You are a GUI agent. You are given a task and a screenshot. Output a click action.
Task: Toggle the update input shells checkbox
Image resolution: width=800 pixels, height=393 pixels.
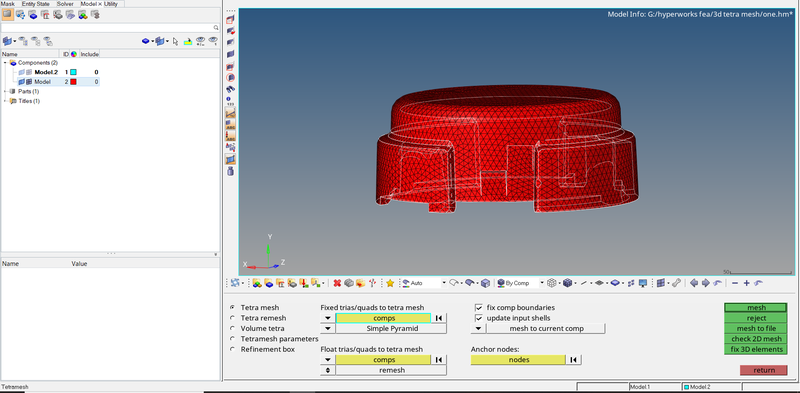coord(479,318)
